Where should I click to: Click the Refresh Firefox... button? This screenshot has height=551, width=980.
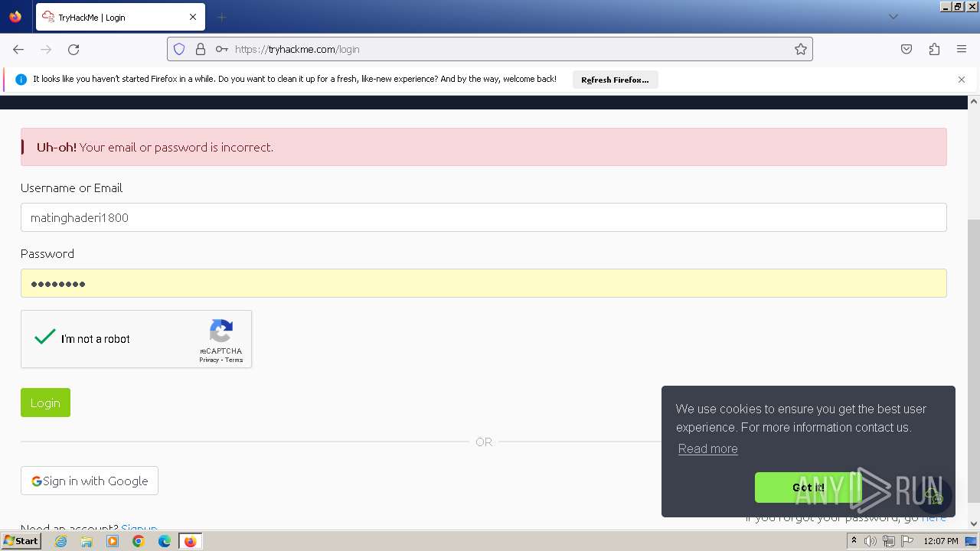point(615,80)
